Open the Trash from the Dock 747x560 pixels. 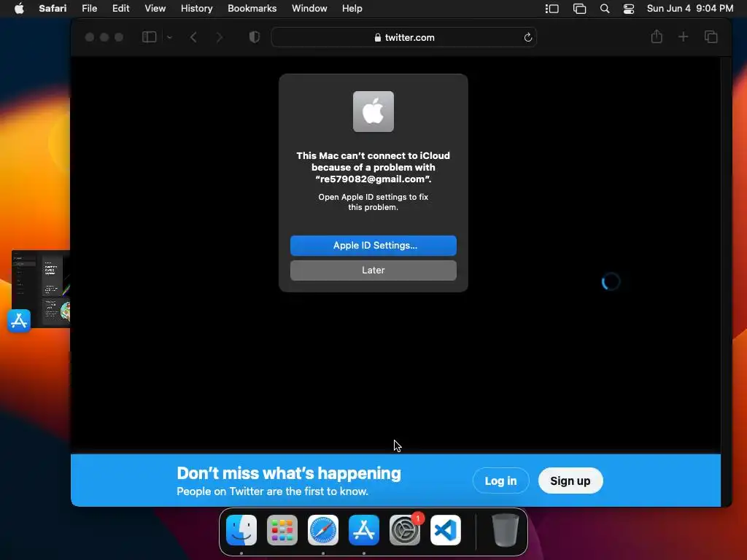[505, 530]
